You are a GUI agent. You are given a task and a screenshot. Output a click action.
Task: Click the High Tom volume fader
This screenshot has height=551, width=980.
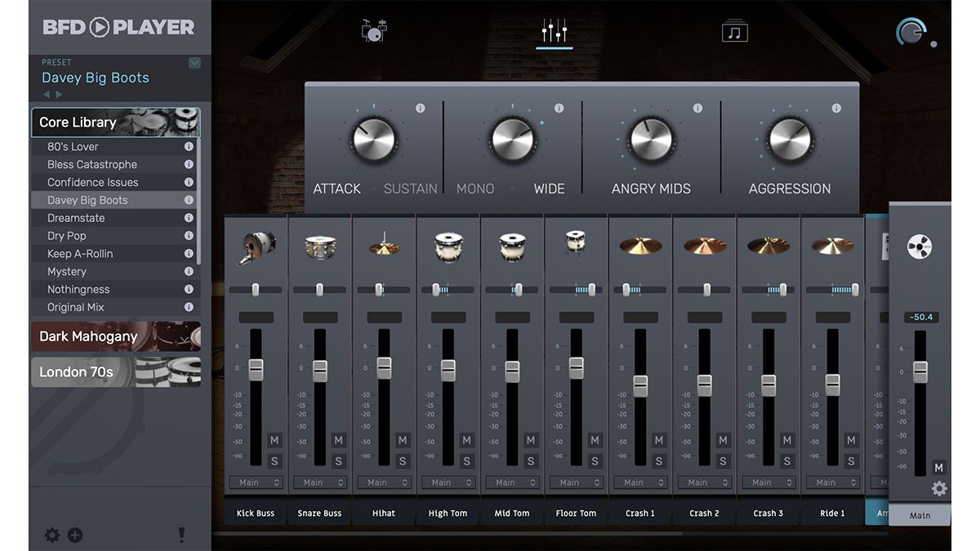(x=448, y=369)
